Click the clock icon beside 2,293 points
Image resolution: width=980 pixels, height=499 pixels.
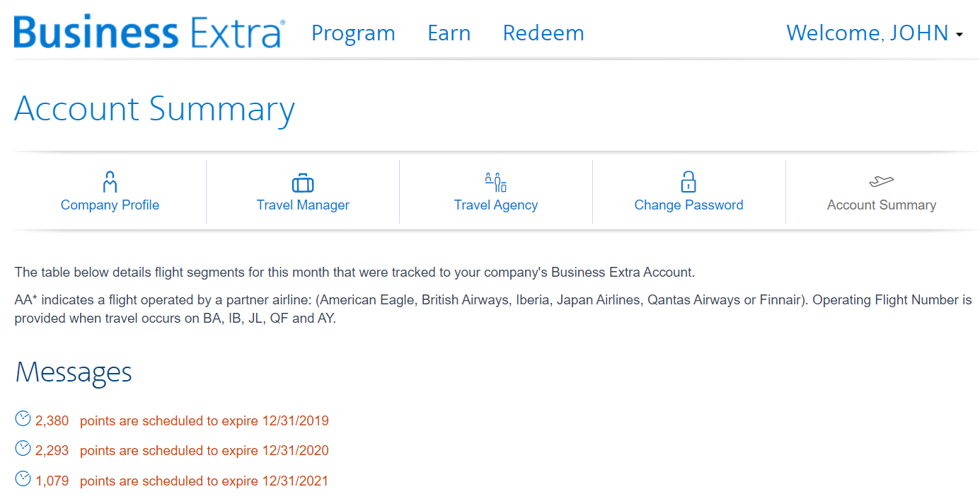pyautogui.click(x=22, y=449)
